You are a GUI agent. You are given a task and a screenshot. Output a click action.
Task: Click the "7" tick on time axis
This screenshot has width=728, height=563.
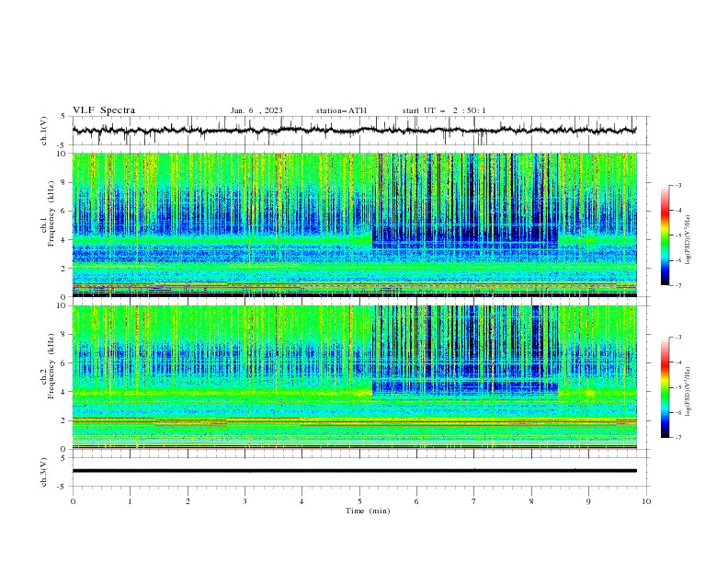point(474,501)
